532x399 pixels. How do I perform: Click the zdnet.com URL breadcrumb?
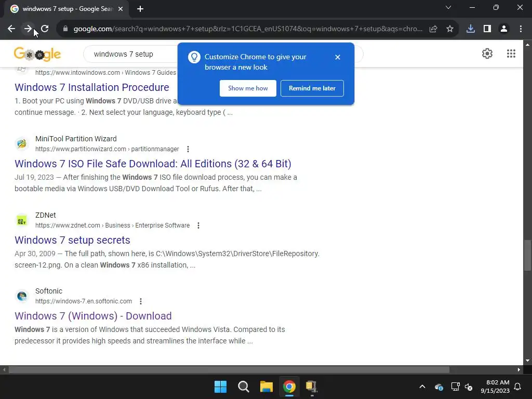point(112,225)
